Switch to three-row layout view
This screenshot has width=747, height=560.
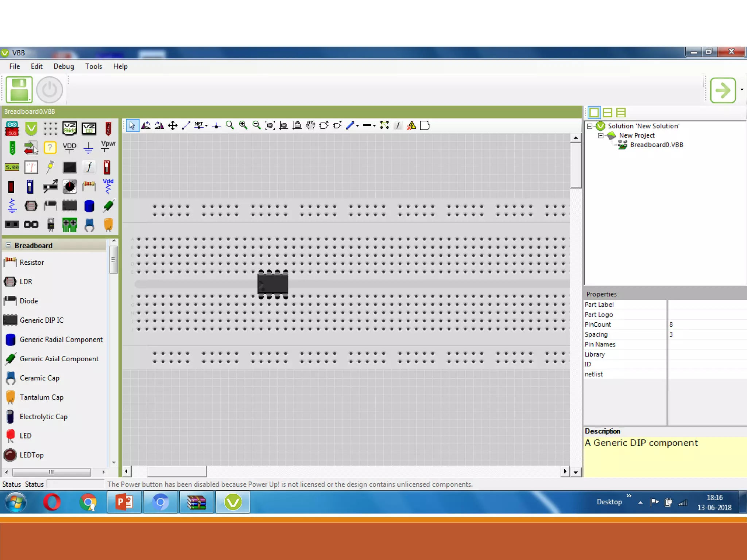pyautogui.click(x=621, y=113)
